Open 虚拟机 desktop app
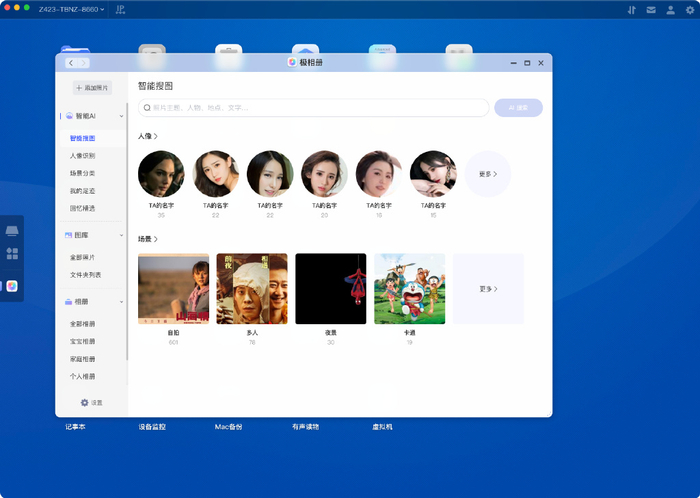This screenshot has height=498, width=700. [382, 427]
